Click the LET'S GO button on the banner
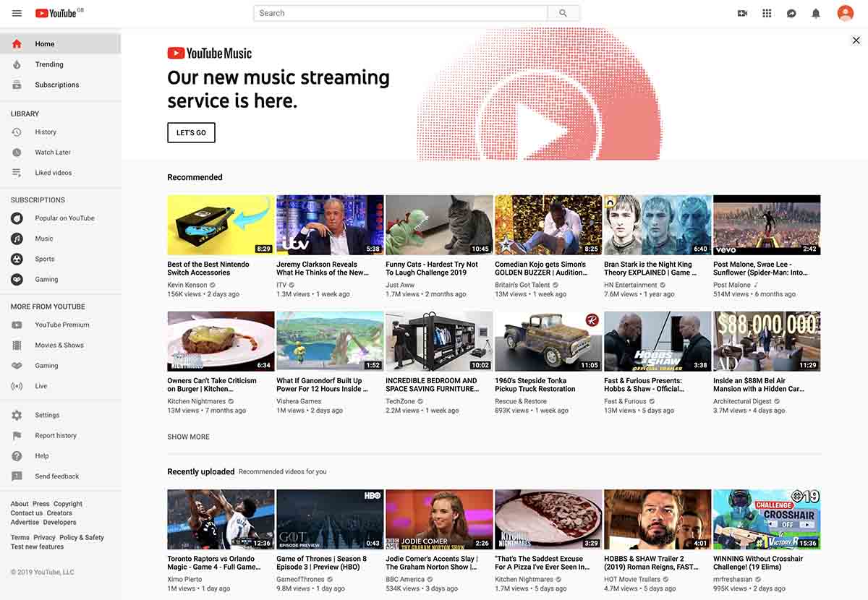Image resolution: width=868 pixels, height=600 pixels. coord(191,132)
